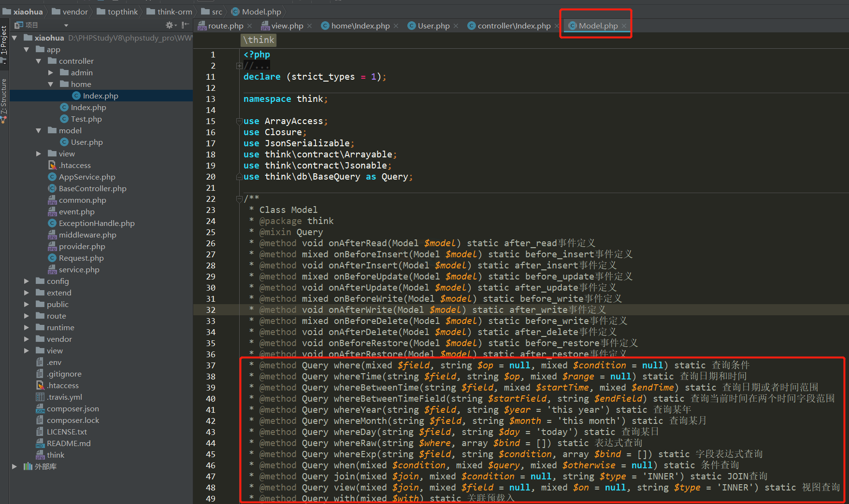Screen dimensions: 849x504
Task: Click the provider.php file icon
Action: pyautogui.click(x=52, y=246)
